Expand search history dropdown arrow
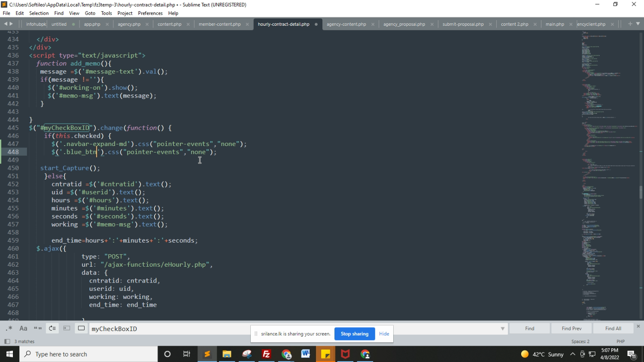The height and width of the screenshot is (362, 644). pyautogui.click(x=502, y=329)
